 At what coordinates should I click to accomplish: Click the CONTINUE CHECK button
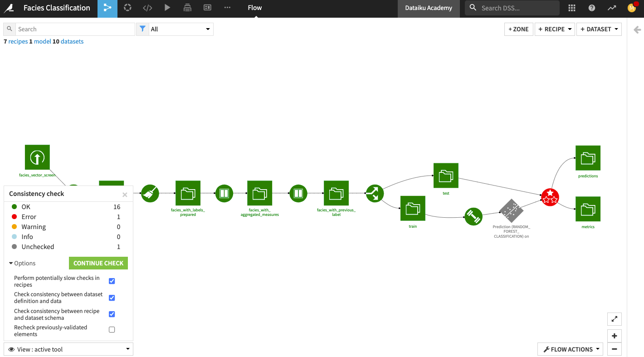click(98, 263)
